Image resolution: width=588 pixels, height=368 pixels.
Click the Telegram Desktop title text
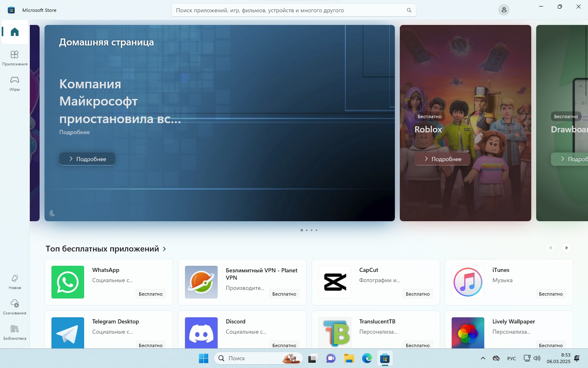[116, 321]
